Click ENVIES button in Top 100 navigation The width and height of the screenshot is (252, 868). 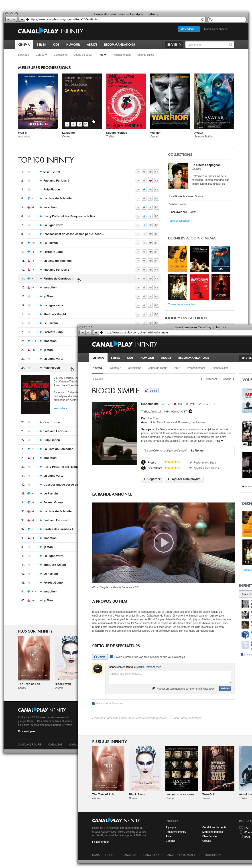174,45
